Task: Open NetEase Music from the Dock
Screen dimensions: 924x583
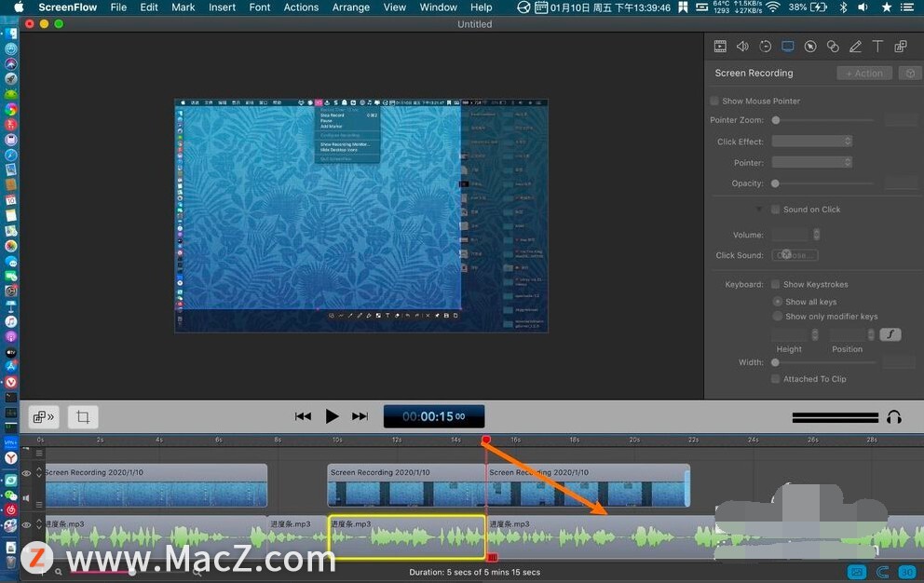Action: pos(10,510)
